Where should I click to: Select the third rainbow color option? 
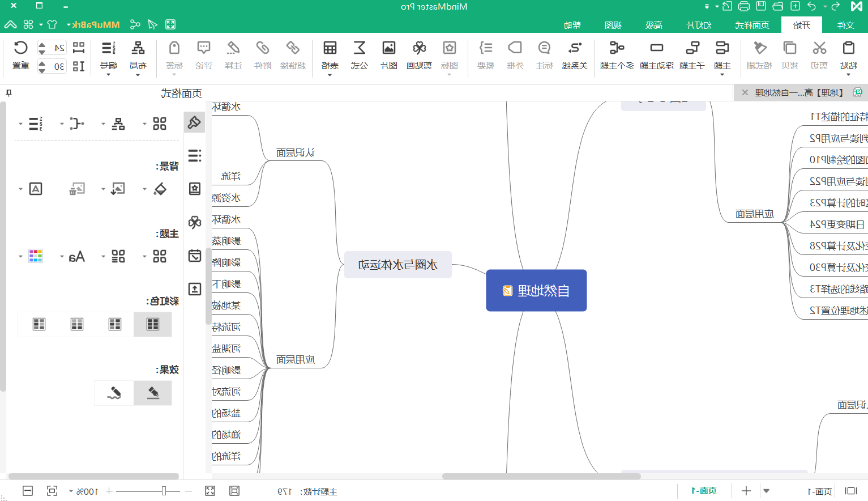(77, 324)
